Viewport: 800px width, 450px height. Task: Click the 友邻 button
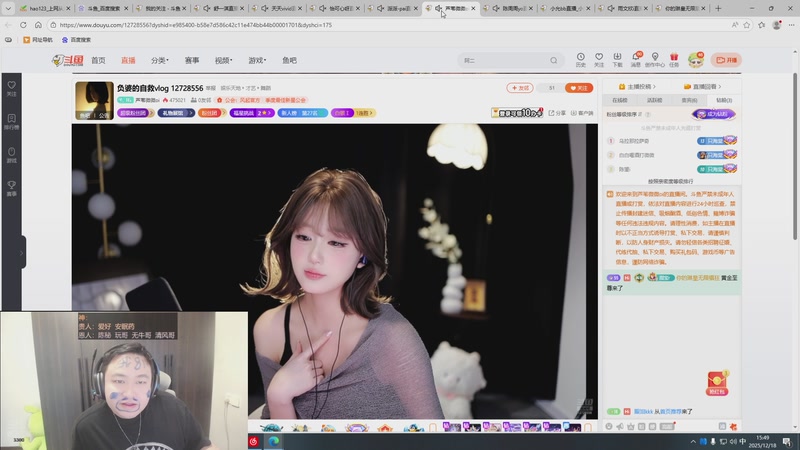(520, 88)
